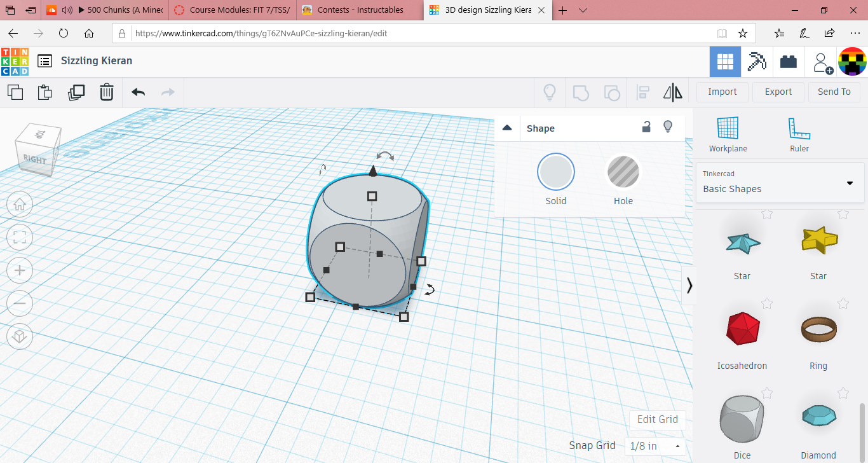Favorite the Ring shape star
This screenshot has height=463, width=868.
point(843,304)
